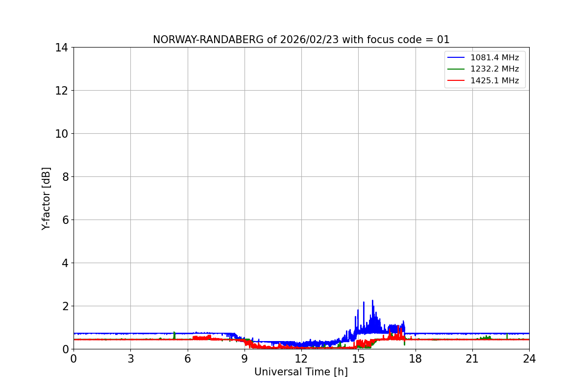Click the x-axis tick label 21
This screenshot has width=588, height=392.
click(x=472, y=359)
